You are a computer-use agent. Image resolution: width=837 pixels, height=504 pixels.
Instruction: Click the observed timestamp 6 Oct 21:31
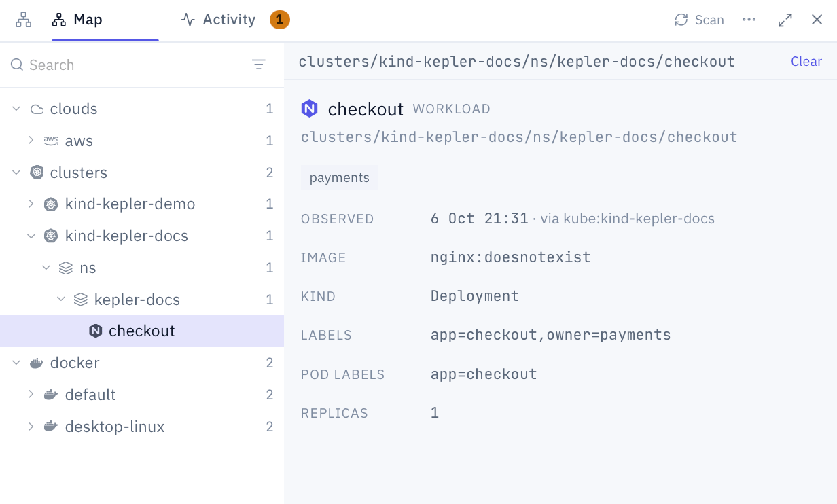tap(480, 219)
